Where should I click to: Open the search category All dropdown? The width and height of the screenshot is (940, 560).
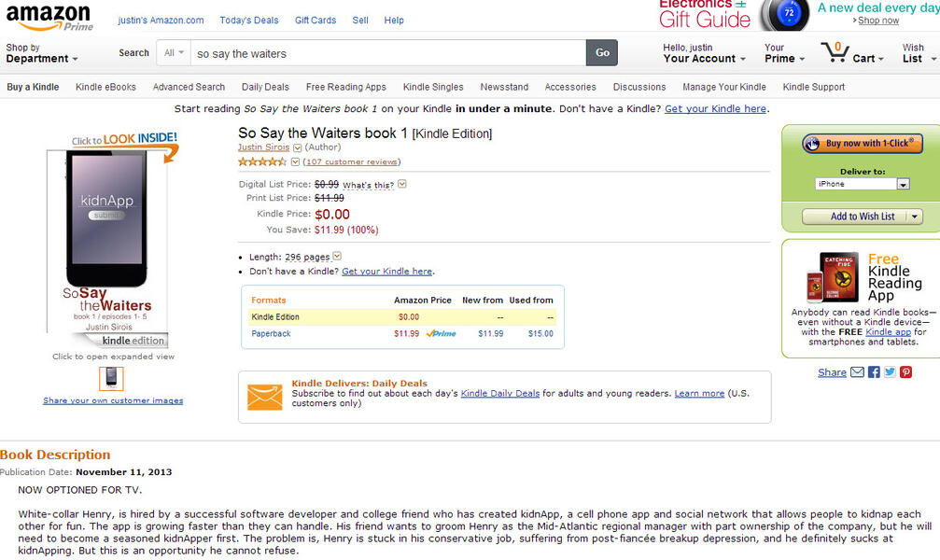[175, 53]
